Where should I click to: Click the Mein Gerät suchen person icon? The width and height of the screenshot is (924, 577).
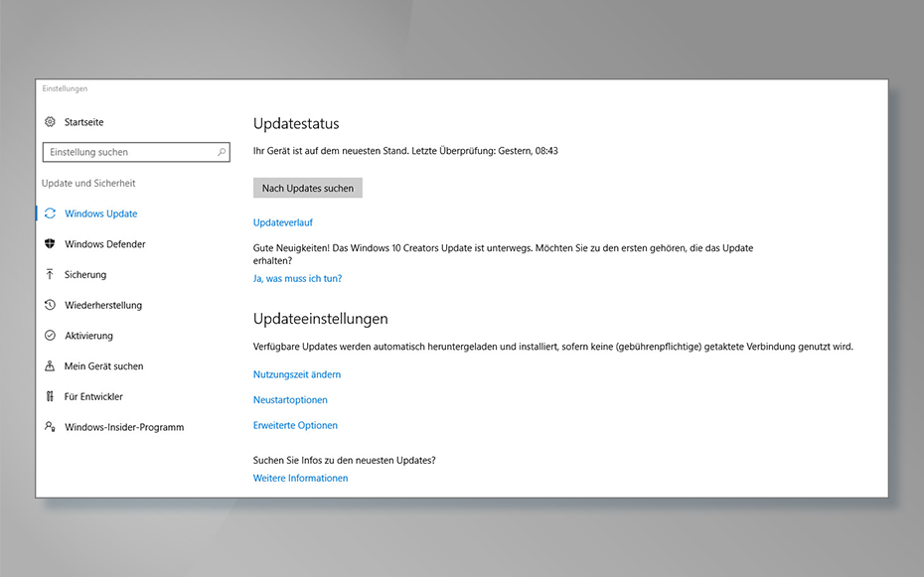pyautogui.click(x=50, y=365)
